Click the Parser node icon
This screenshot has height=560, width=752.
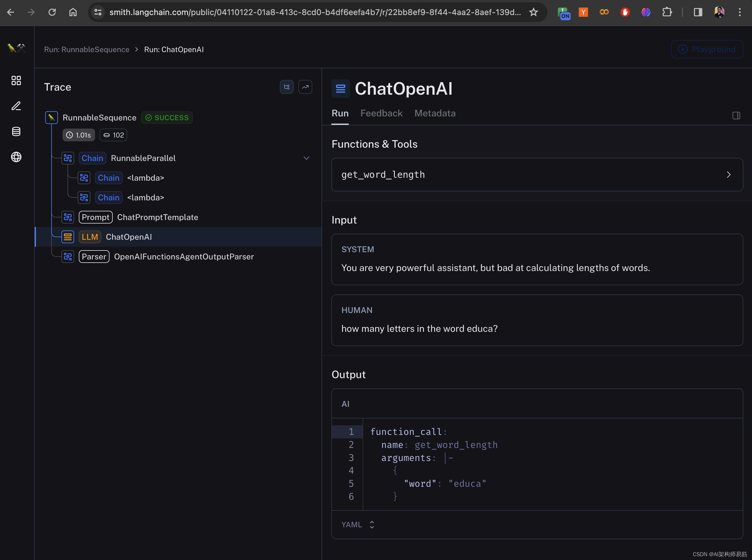68,257
